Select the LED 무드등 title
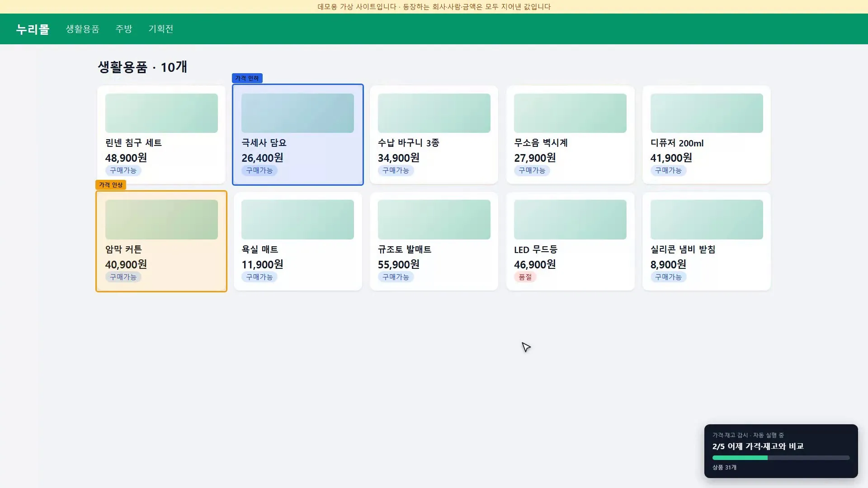Screen dimensions: 868x488 coord(536,249)
